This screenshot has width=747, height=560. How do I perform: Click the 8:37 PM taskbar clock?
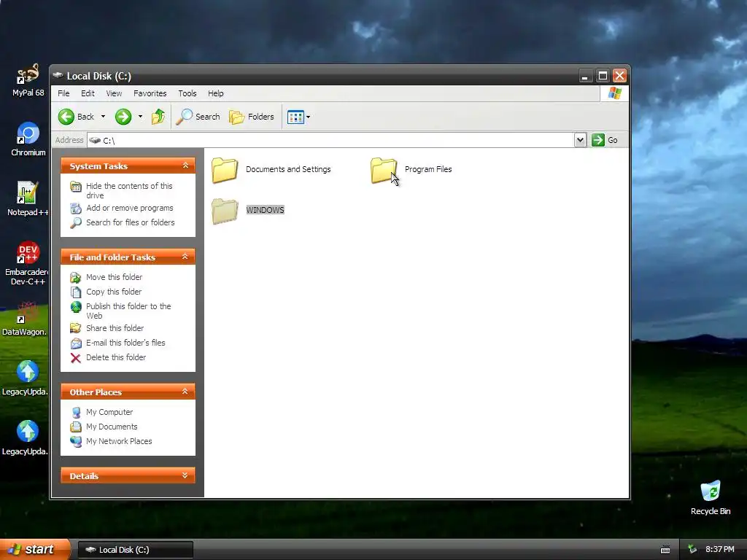(x=719, y=550)
